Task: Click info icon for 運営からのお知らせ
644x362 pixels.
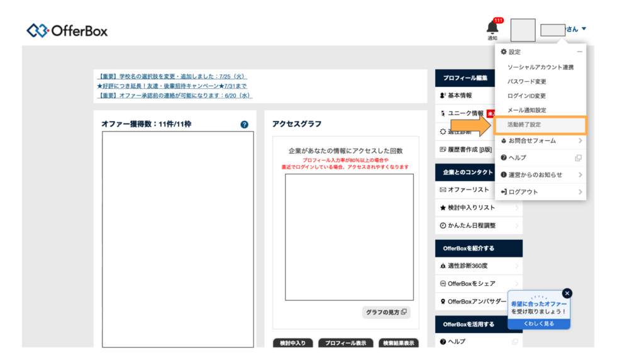Action: (504, 175)
